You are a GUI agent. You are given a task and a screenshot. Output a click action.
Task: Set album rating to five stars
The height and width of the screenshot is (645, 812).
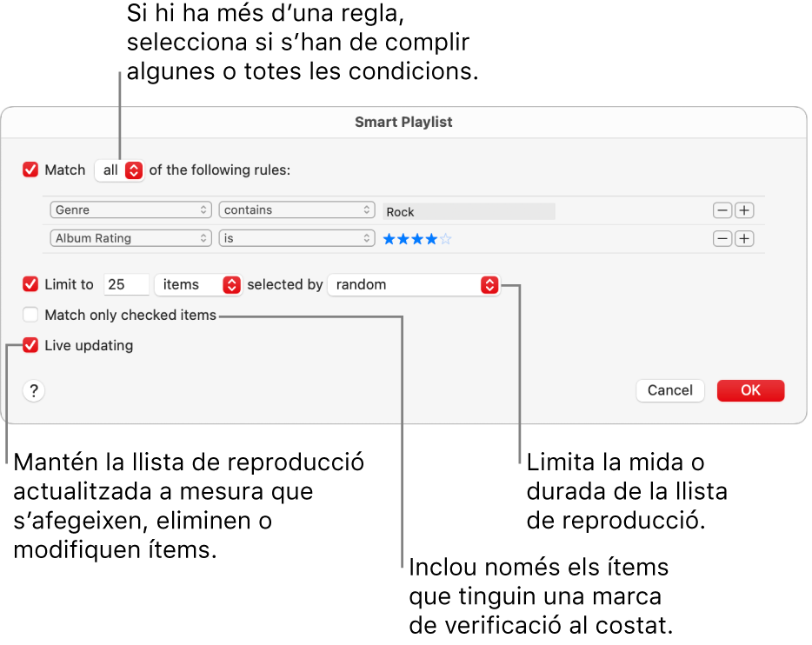coord(445,239)
